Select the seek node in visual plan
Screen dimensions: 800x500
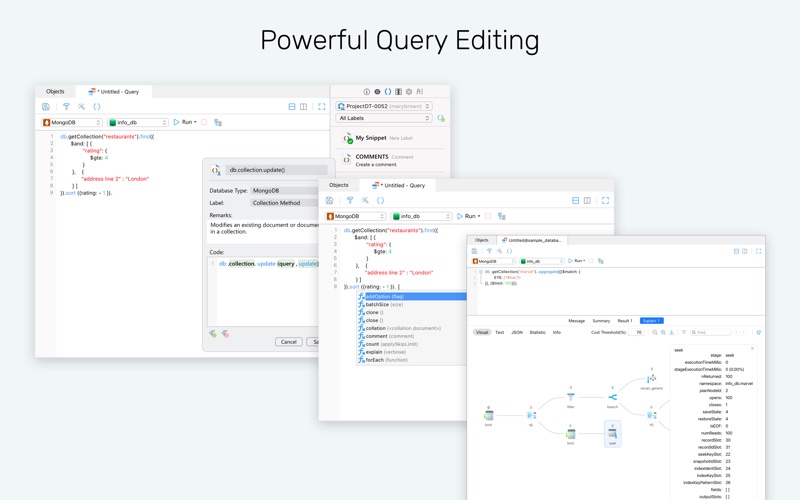[x=612, y=434]
